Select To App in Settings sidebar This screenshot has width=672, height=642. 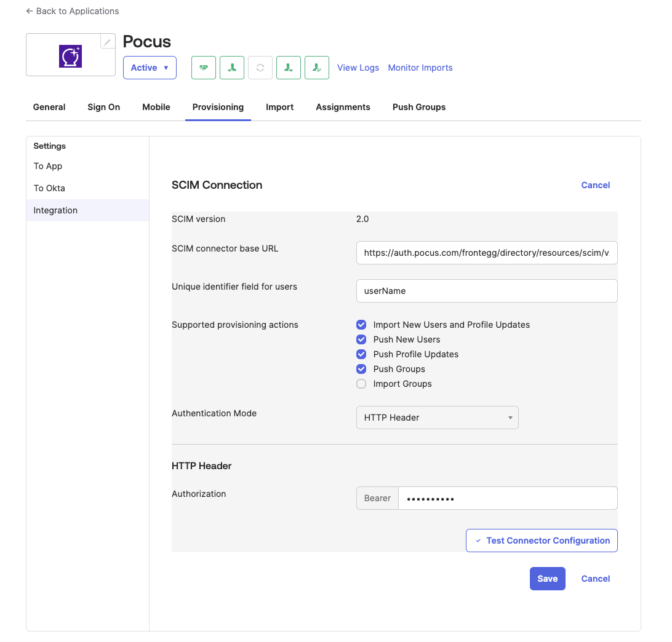click(87, 166)
